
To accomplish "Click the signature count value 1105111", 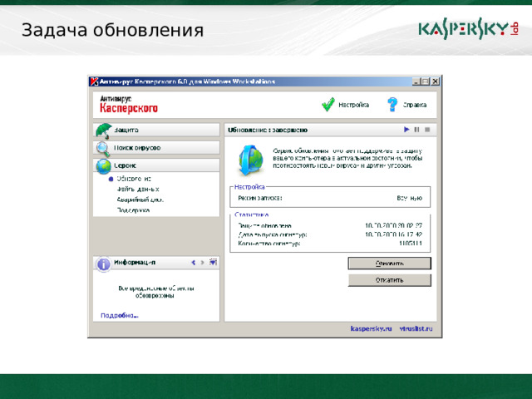I will click(x=411, y=244).
